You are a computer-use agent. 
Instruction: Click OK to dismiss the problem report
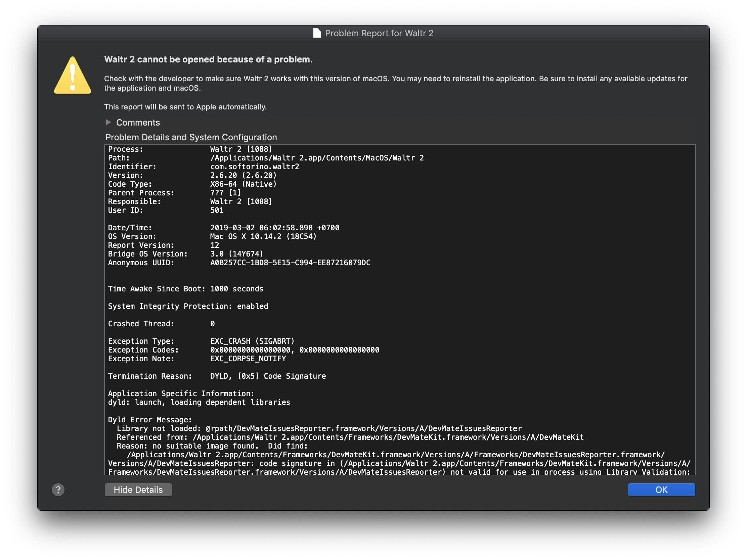click(661, 489)
